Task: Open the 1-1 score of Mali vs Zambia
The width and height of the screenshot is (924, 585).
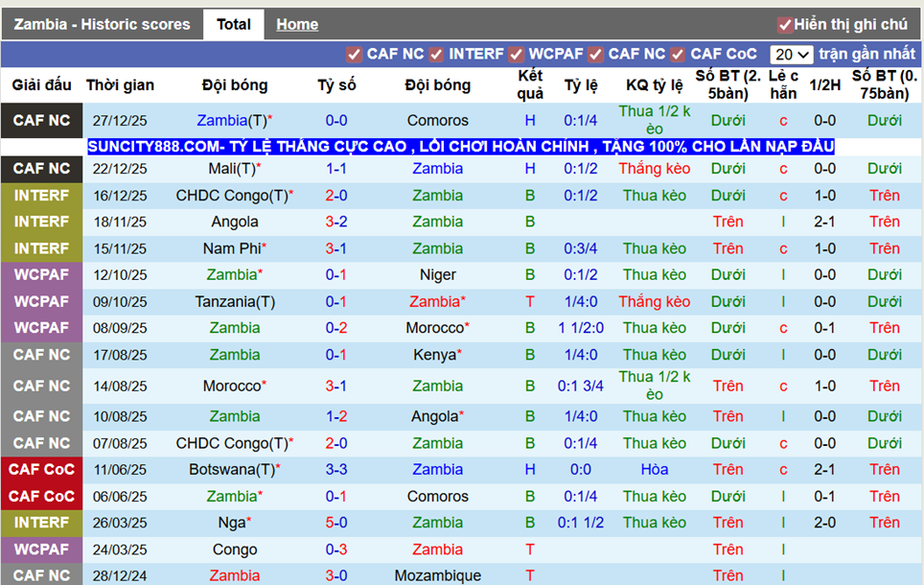Action: (x=336, y=169)
